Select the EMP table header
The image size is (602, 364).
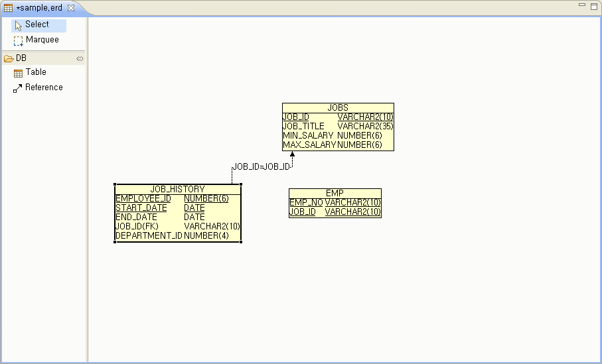pyautogui.click(x=335, y=193)
